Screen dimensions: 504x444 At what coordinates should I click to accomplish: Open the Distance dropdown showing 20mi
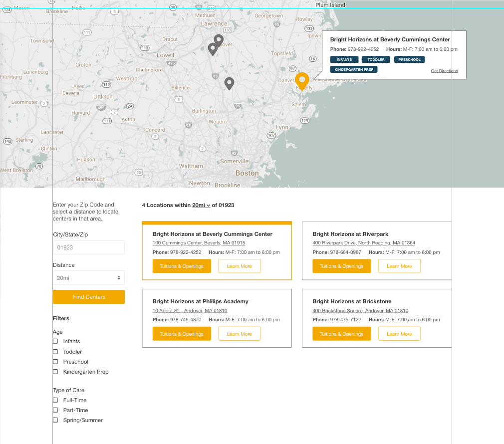click(89, 278)
